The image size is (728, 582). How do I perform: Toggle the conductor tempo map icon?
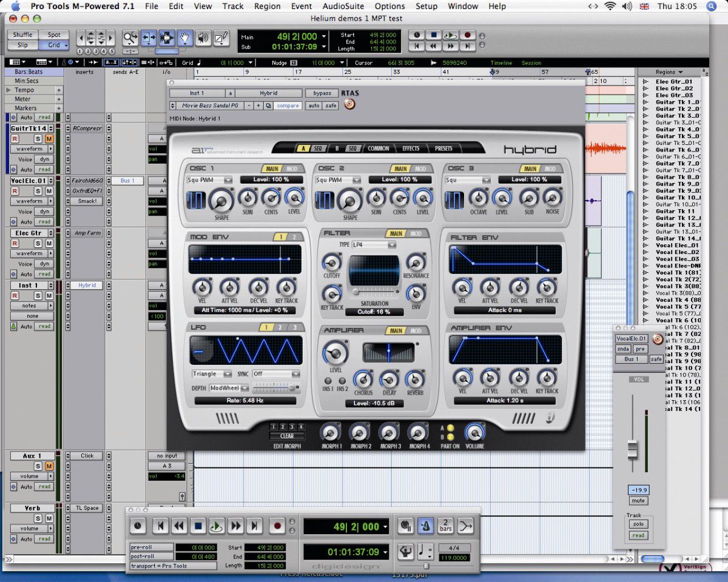tap(406, 552)
